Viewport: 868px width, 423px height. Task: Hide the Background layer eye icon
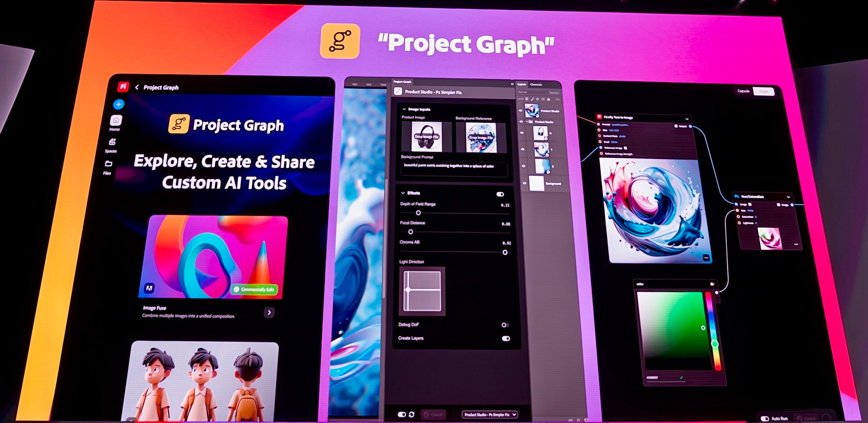[x=525, y=183]
